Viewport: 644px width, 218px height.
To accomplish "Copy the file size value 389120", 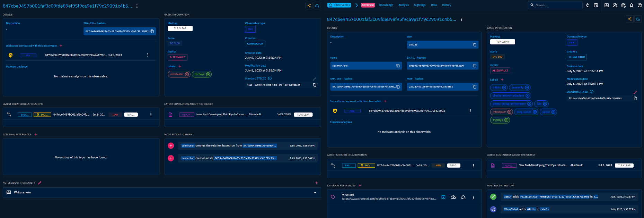I will 475,44.
